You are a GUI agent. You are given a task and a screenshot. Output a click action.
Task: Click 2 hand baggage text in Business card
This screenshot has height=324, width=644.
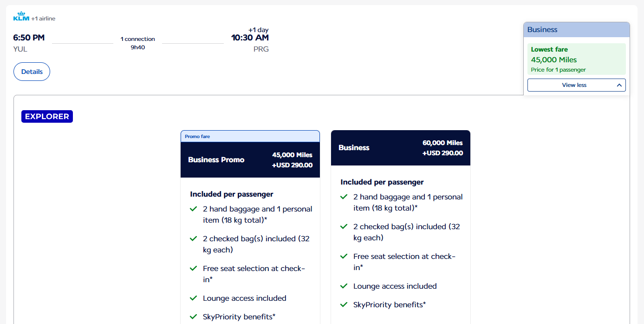pyautogui.click(x=408, y=203)
